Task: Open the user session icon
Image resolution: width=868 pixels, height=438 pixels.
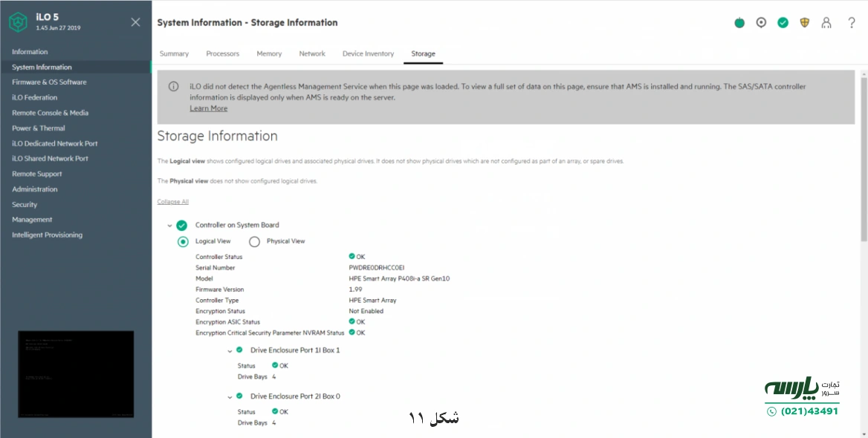Action: click(826, 23)
